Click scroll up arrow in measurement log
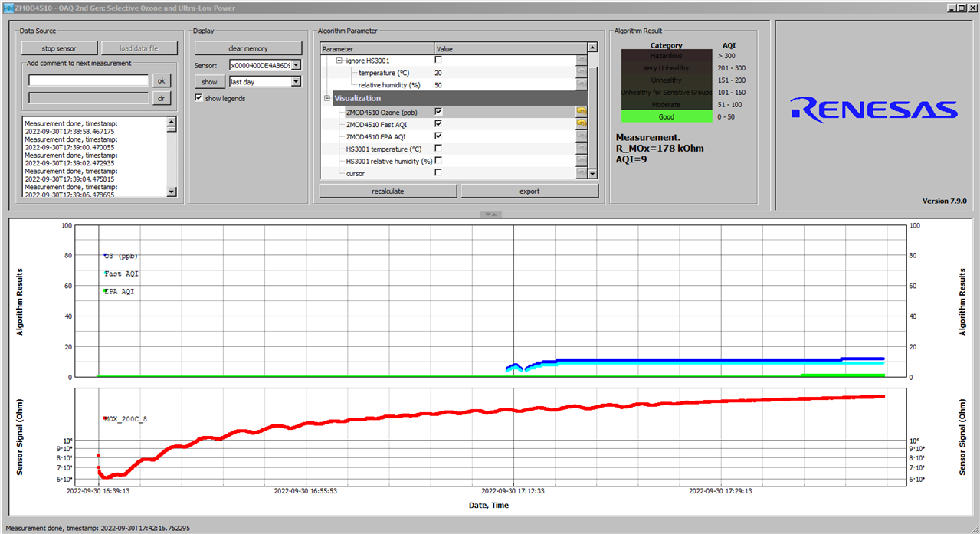This screenshot has width=980, height=534. tap(171, 122)
